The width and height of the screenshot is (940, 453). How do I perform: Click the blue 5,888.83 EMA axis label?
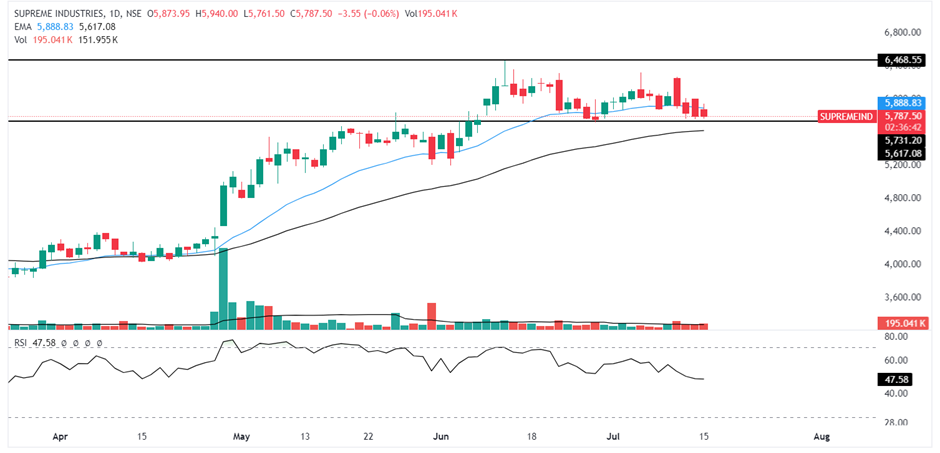pyautogui.click(x=902, y=102)
